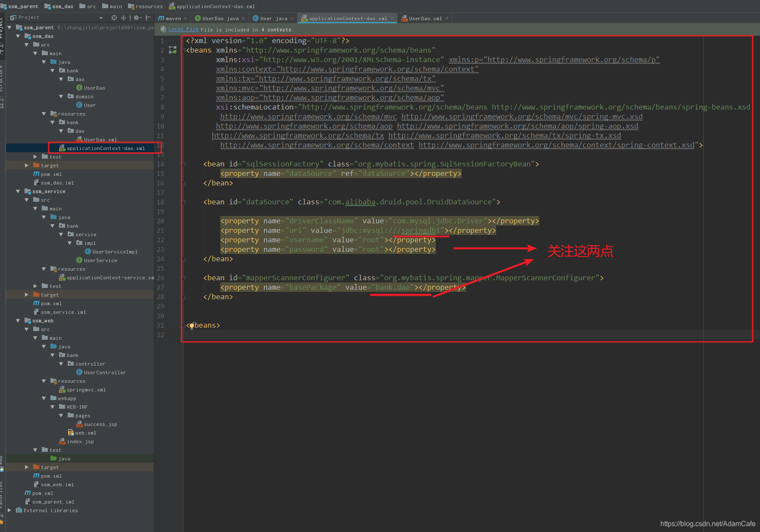Click the file icon beside Local File
The width and height of the screenshot is (760, 532).
pyautogui.click(x=163, y=29)
